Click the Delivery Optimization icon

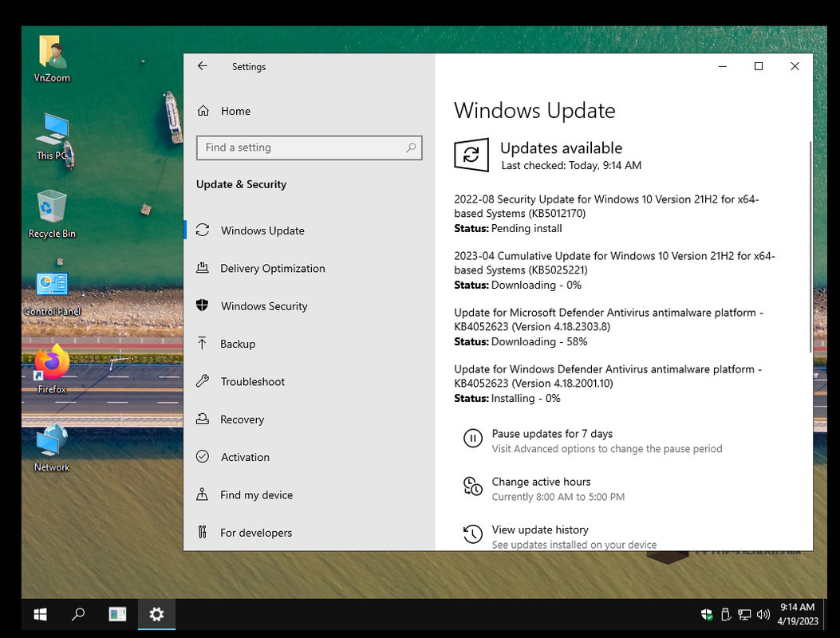pyautogui.click(x=202, y=267)
